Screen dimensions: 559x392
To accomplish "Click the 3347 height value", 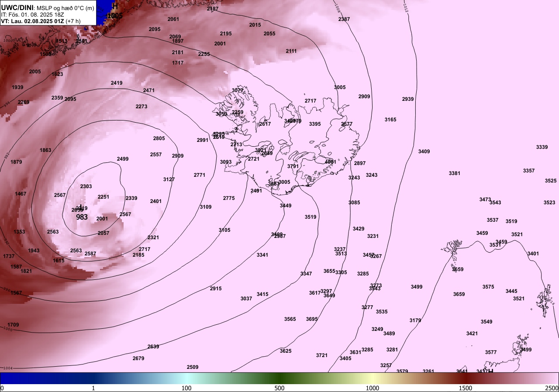I will click(306, 274).
